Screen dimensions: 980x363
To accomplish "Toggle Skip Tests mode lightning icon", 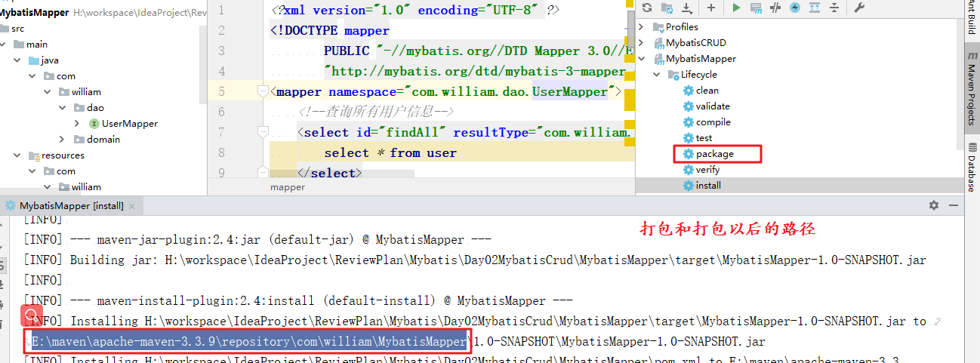I will pos(795,8).
